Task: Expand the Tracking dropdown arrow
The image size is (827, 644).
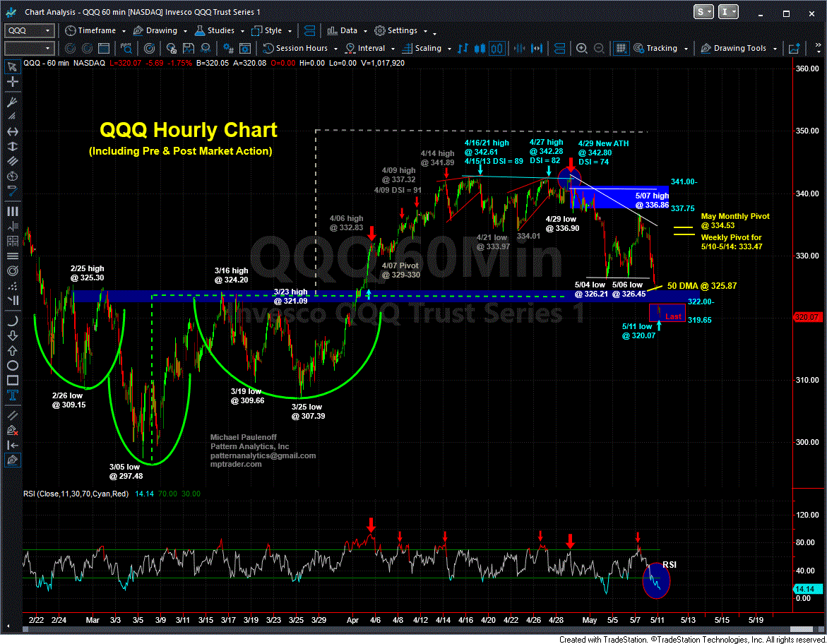Action: 686,49
